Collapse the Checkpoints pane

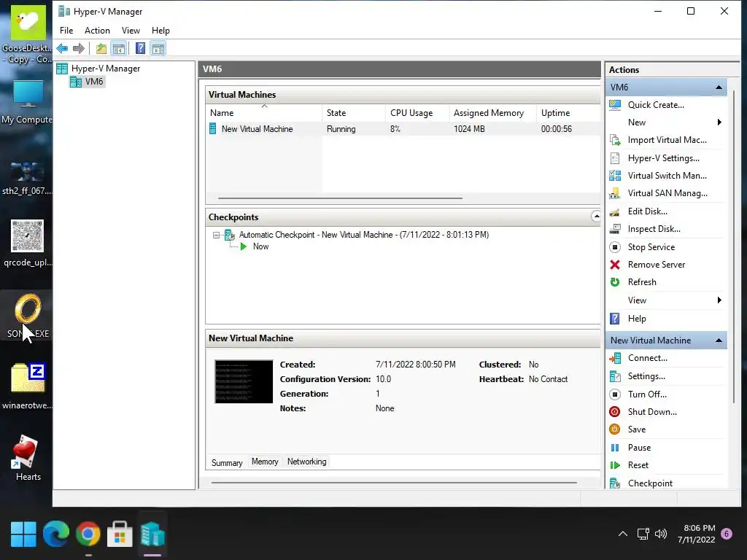coord(595,217)
